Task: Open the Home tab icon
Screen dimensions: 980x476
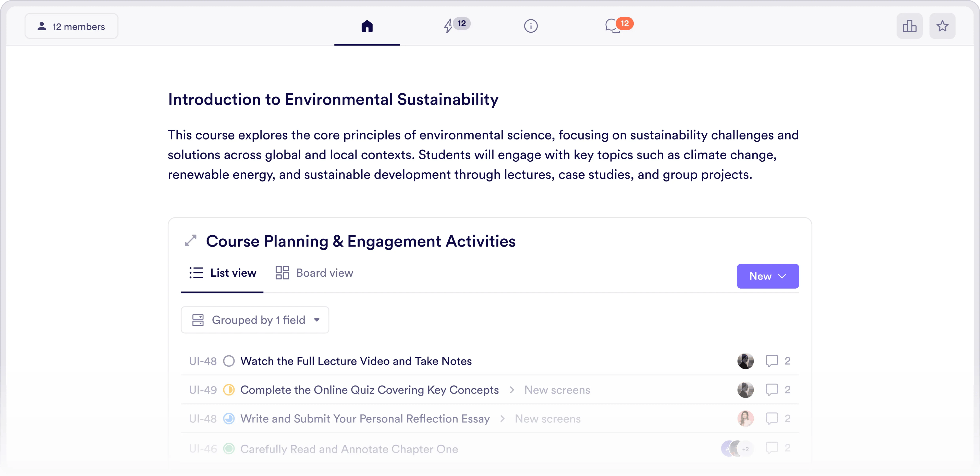Action: tap(366, 26)
